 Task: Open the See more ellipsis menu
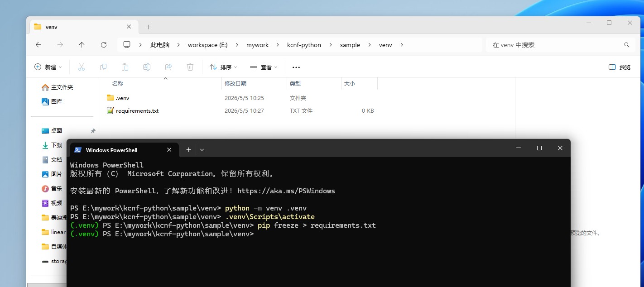point(296,67)
